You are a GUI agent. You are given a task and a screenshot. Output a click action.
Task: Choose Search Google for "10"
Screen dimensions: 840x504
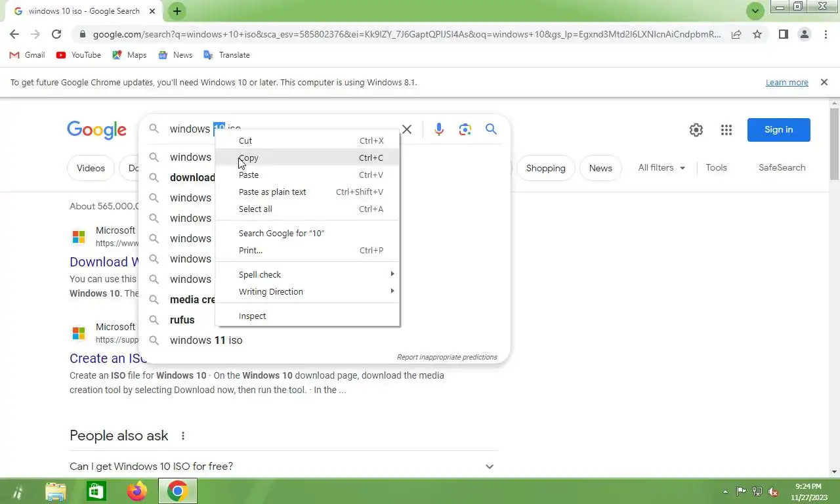pyautogui.click(x=307, y=233)
